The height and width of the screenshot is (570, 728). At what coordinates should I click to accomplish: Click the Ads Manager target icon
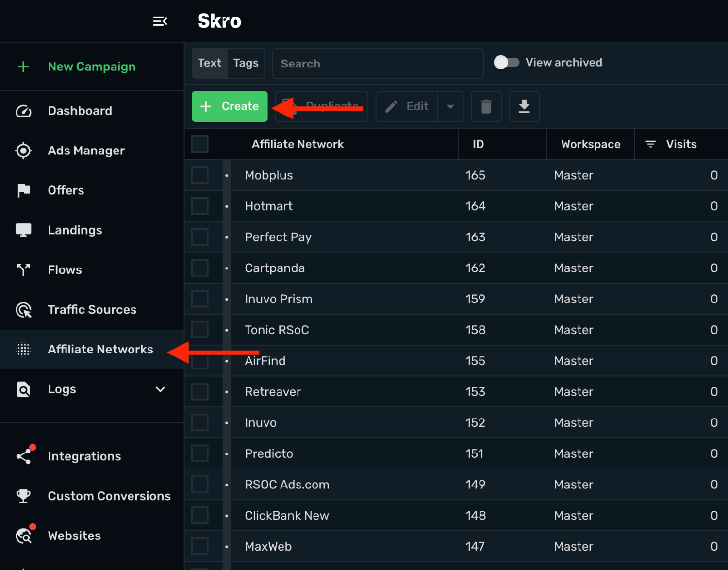(x=23, y=151)
